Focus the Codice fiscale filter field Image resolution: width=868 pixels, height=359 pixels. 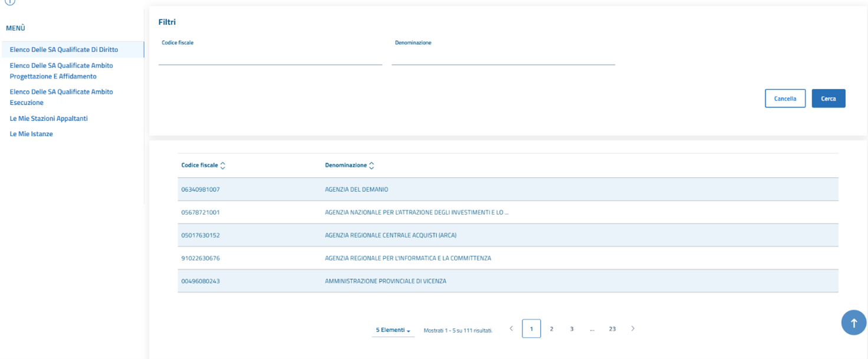[270, 58]
